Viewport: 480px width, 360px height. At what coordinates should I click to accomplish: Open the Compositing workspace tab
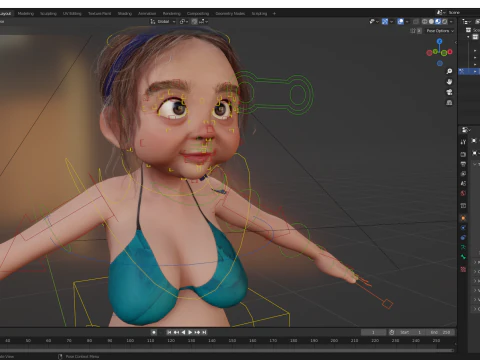(198, 14)
